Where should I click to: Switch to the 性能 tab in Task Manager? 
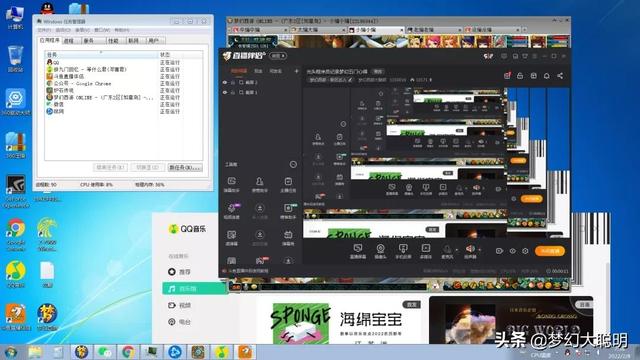pyautogui.click(x=113, y=40)
